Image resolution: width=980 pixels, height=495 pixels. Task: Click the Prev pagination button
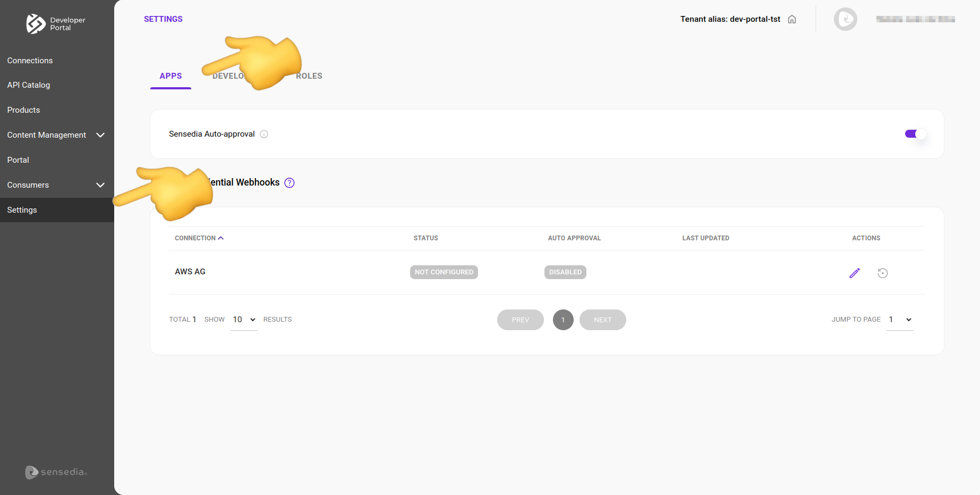520,320
